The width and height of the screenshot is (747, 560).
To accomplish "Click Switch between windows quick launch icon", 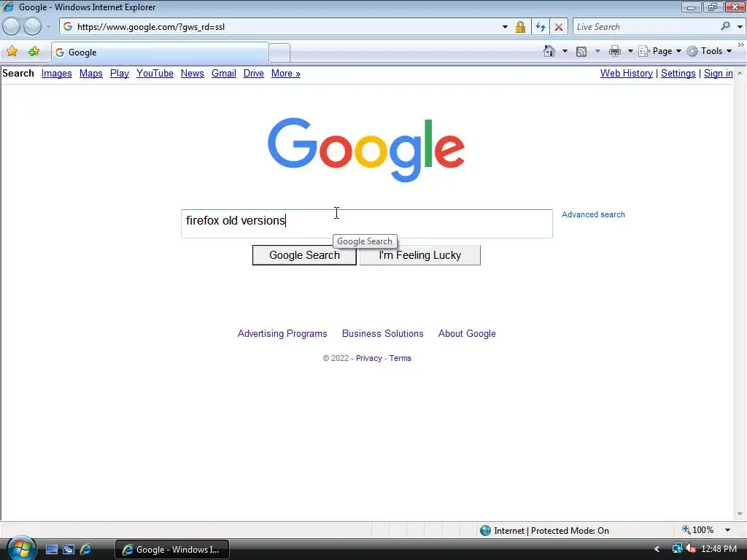I will tap(69, 550).
